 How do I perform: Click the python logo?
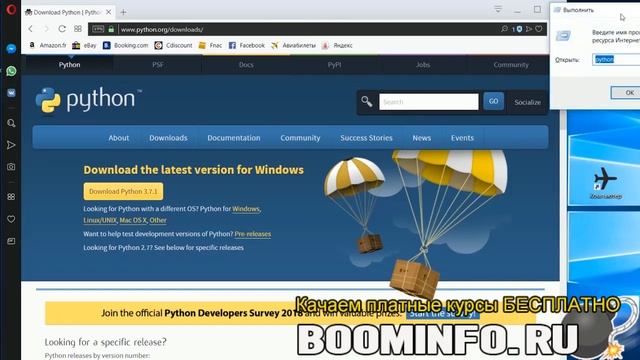[88, 100]
